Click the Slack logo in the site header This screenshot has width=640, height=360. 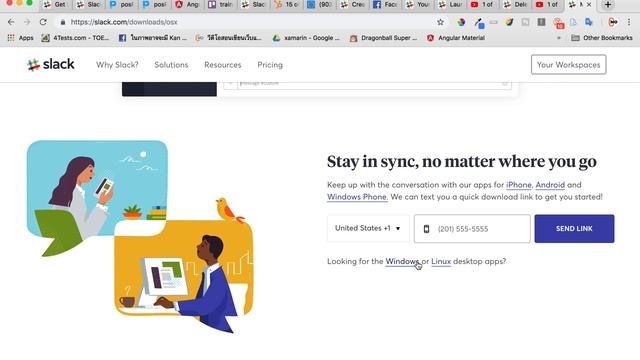51,64
